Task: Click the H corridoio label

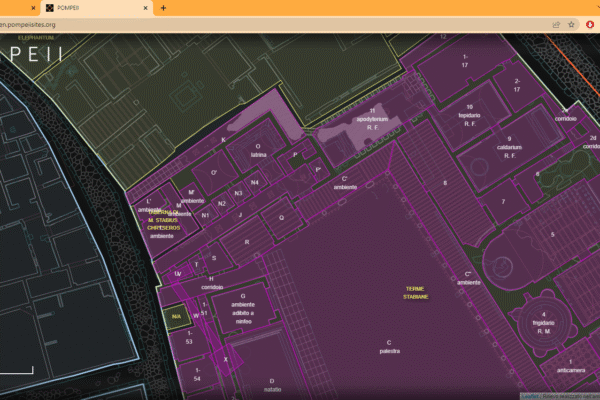Action: click(211, 283)
